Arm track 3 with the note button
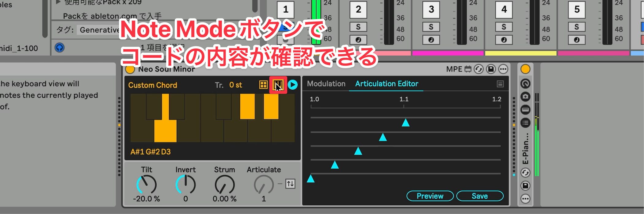The width and height of the screenshot is (644, 214). tap(431, 40)
